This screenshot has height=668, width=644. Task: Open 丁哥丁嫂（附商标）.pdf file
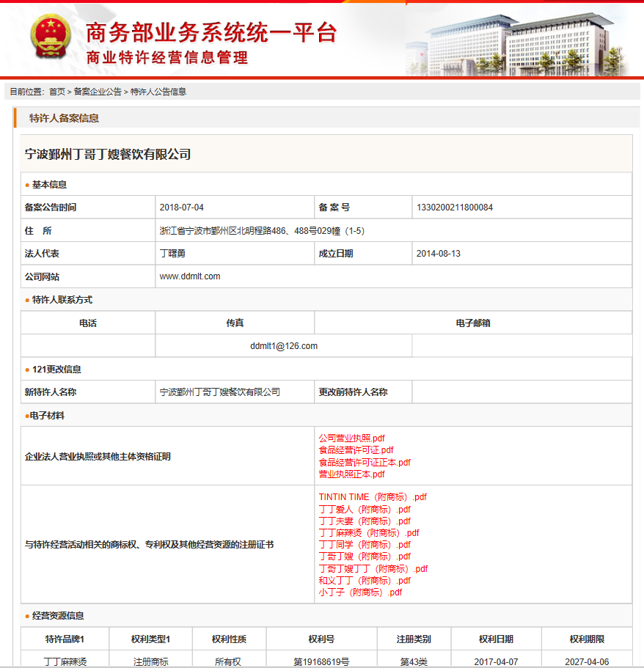point(365,557)
